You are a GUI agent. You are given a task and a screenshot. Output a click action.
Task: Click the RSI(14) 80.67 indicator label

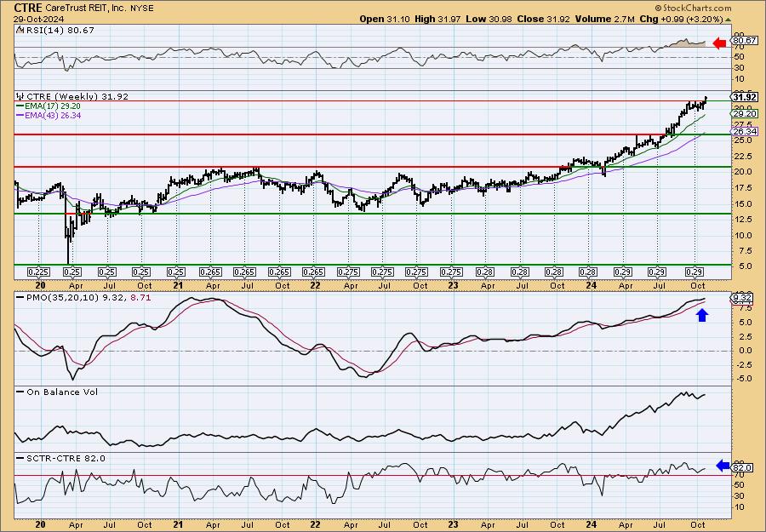click(60, 31)
